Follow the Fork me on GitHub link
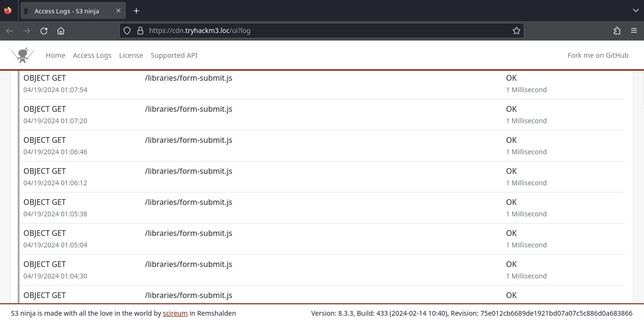 pos(598,55)
